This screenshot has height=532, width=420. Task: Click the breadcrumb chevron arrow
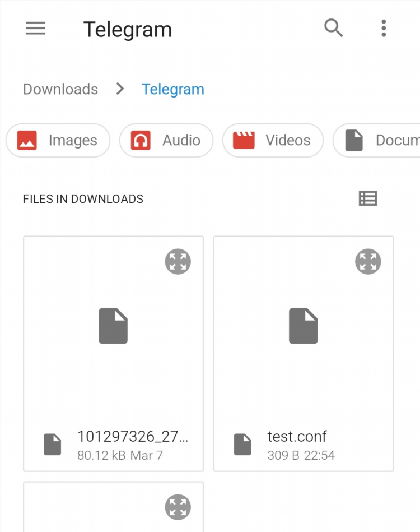[x=120, y=89]
